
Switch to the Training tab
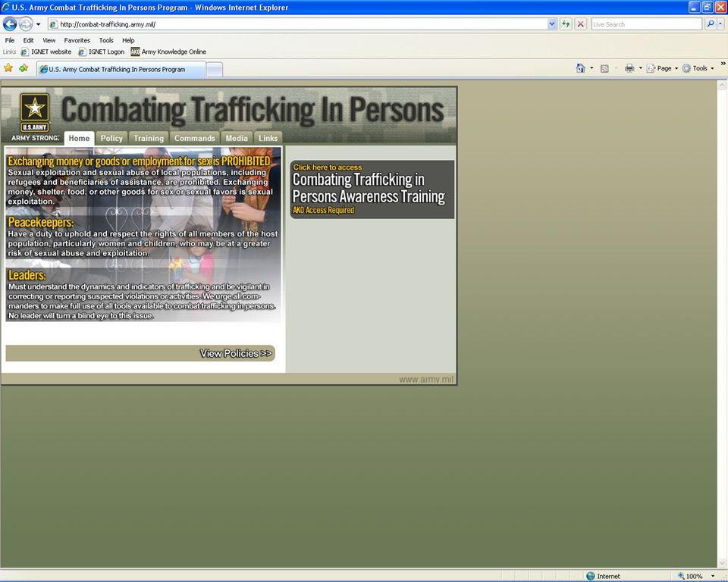149,139
